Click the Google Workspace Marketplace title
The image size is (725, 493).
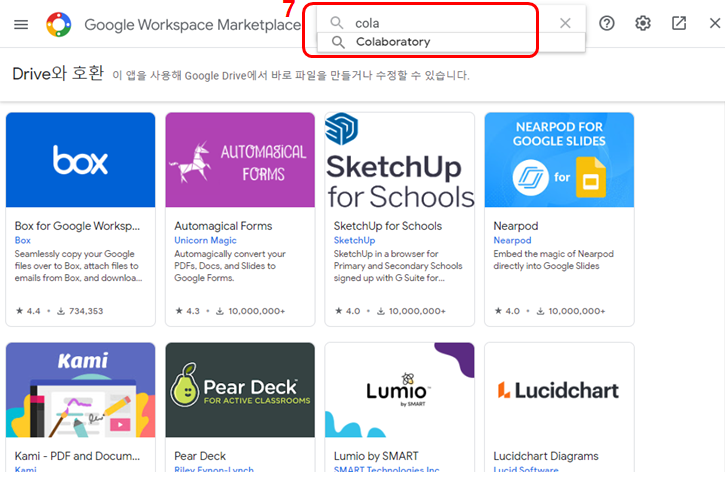[192, 25]
